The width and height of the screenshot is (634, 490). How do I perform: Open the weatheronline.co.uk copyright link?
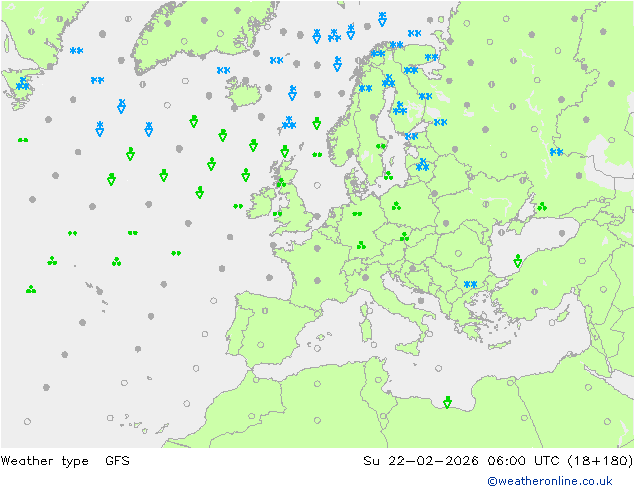[x=549, y=481]
